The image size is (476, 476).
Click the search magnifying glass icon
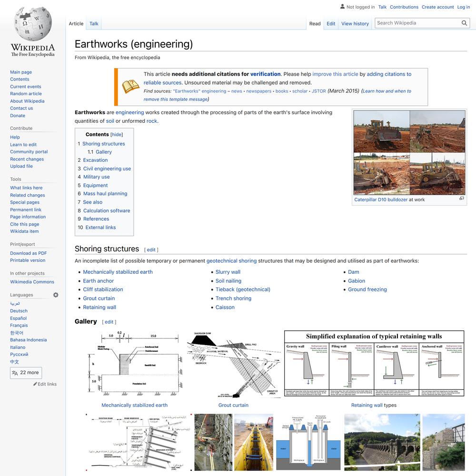pos(464,23)
